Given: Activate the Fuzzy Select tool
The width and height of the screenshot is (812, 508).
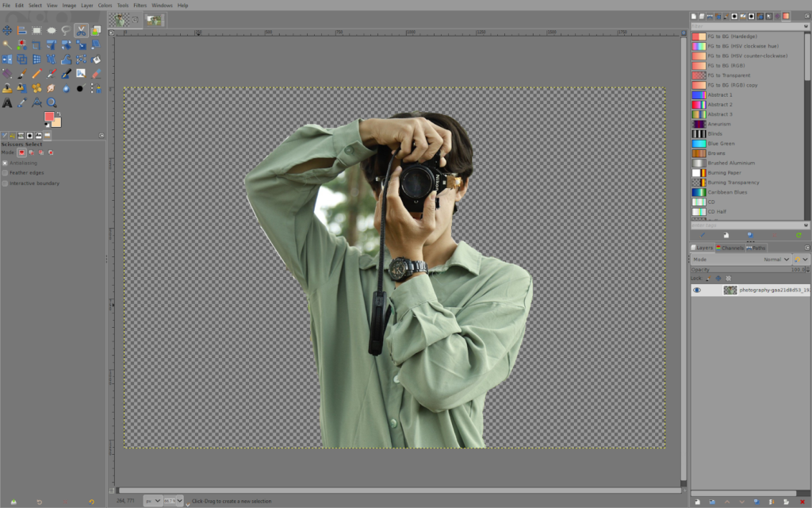Looking at the screenshot, I should coord(7,44).
